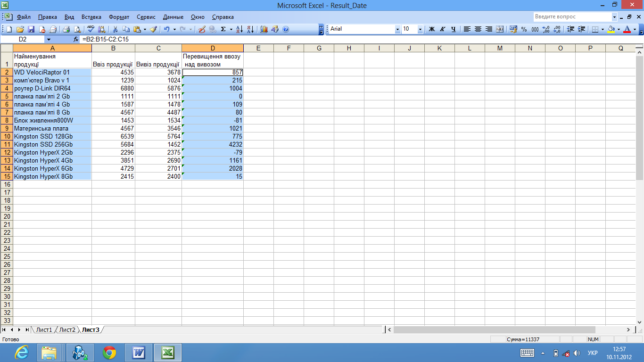Save the workbook with floppy icon

click(x=31, y=29)
